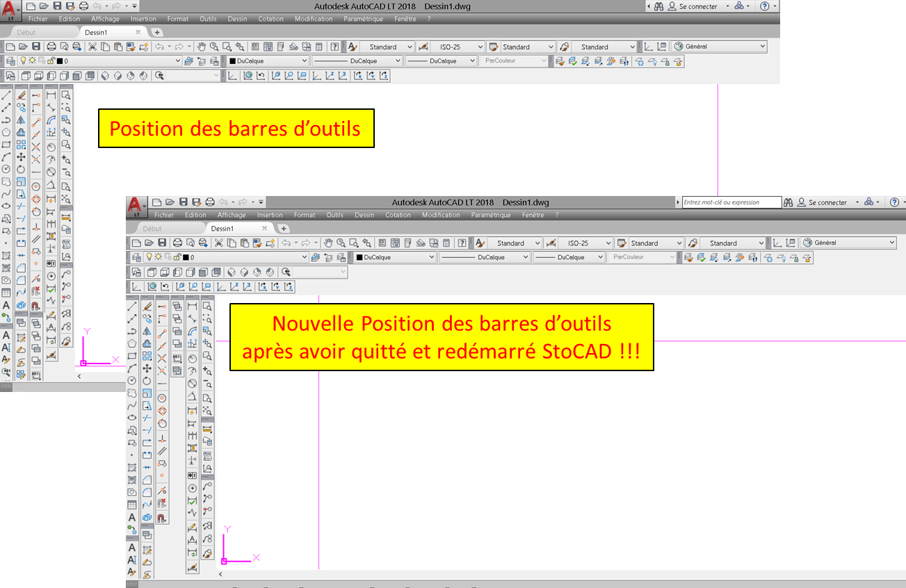Select the Line tool in the front AutoCAD window
906x588 pixels.
click(132, 307)
